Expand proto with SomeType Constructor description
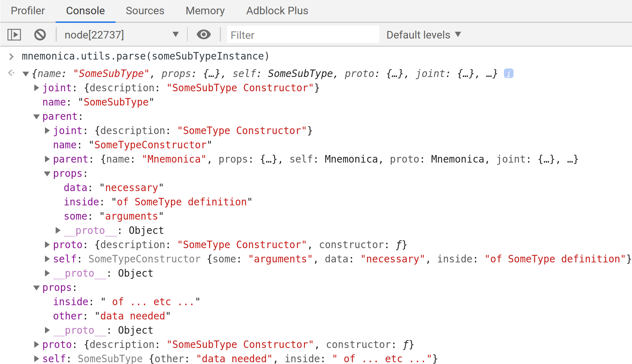 tap(47, 245)
